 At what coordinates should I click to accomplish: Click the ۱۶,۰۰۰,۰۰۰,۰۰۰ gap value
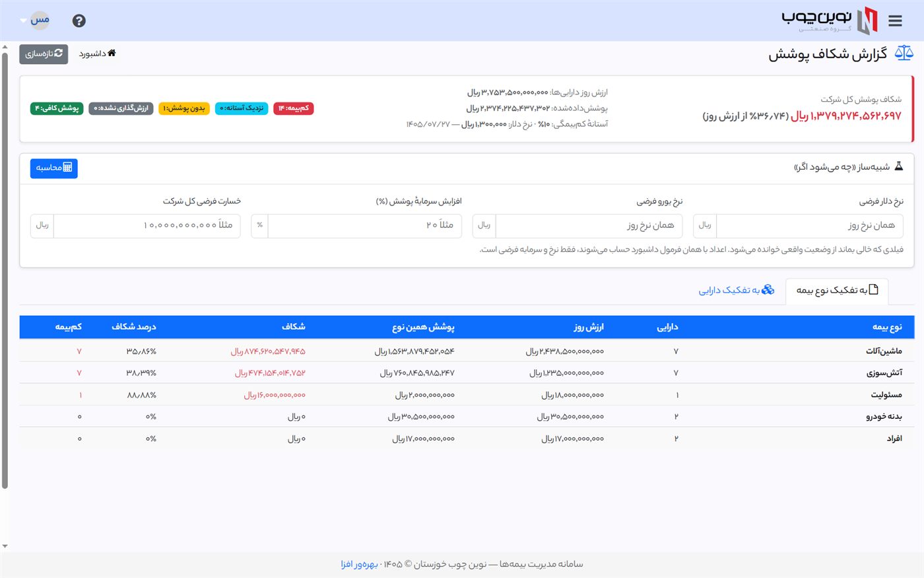point(275,395)
